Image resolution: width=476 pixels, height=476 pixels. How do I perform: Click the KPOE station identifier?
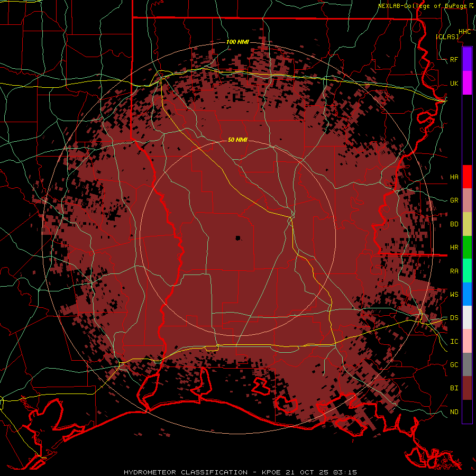(272, 472)
